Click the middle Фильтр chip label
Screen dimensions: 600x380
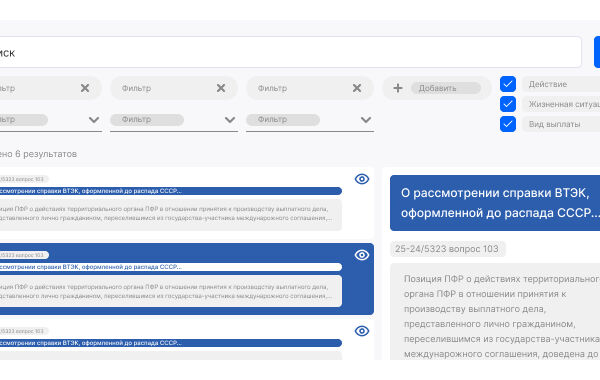[137, 88]
